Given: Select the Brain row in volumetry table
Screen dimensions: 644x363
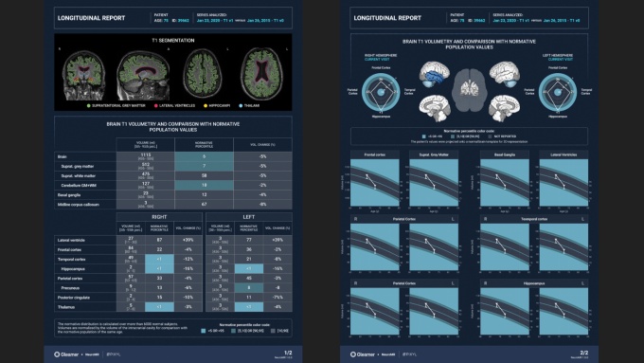Looking at the screenshot, I should [x=173, y=156].
